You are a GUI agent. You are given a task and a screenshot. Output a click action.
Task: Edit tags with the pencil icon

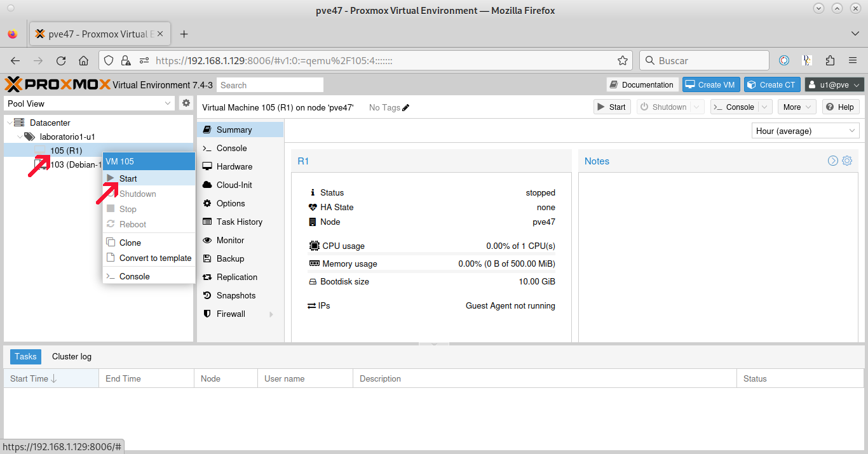406,107
